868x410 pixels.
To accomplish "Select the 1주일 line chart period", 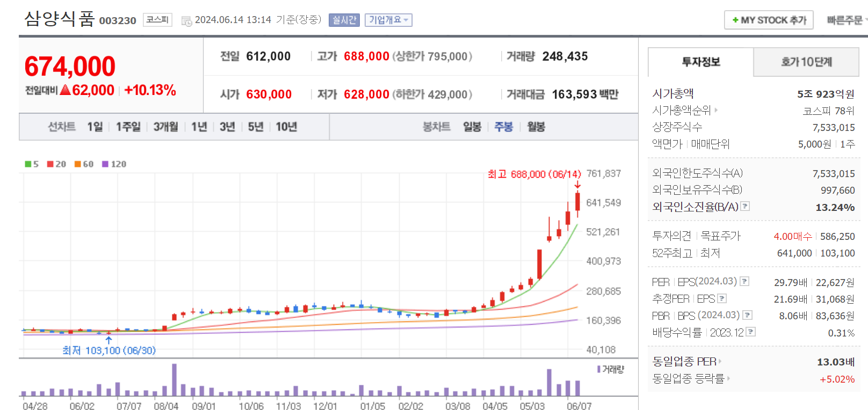I will [128, 127].
